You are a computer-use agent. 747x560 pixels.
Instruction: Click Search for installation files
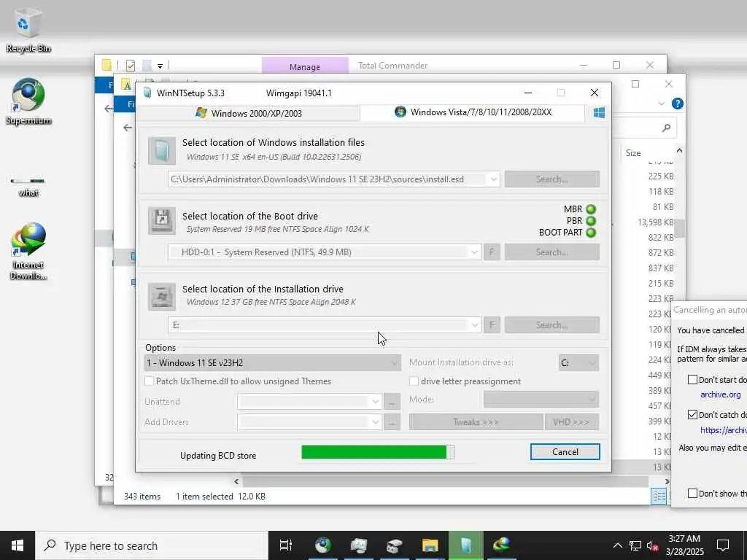tap(552, 179)
